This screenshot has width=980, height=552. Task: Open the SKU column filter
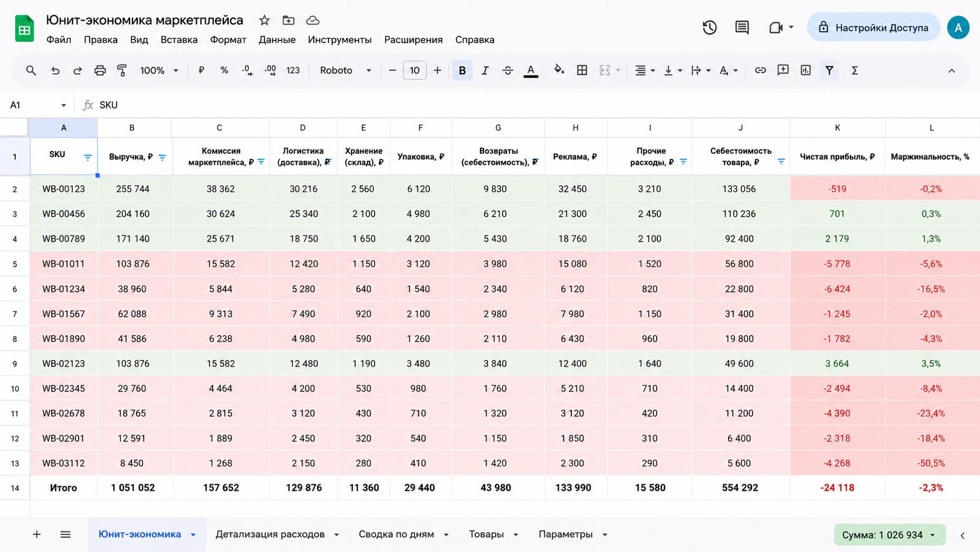(87, 157)
